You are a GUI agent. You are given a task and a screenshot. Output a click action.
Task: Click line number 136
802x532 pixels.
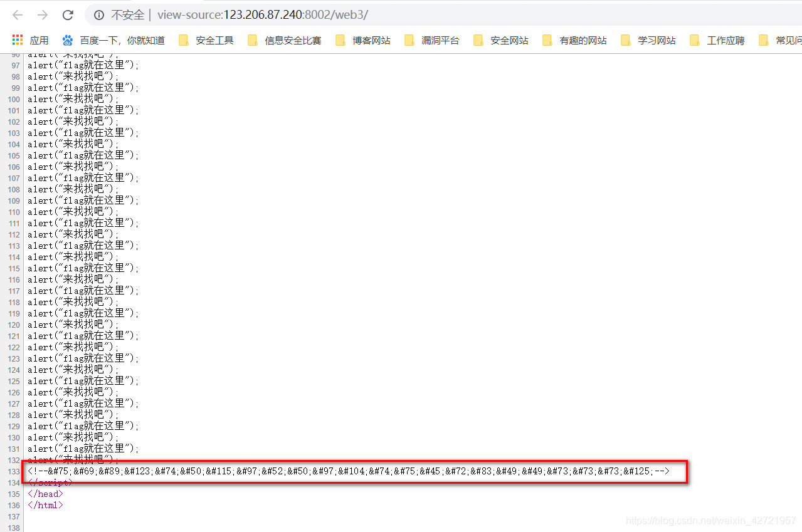click(x=14, y=505)
